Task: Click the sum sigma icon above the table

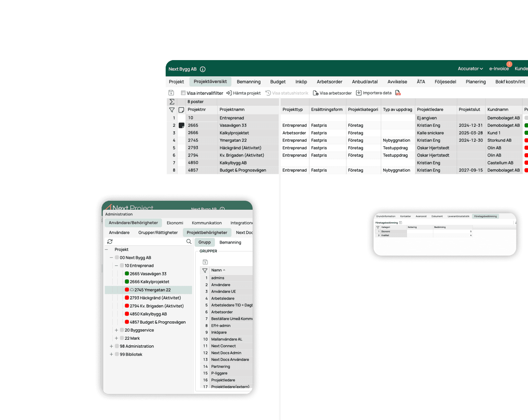Action: [172, 102]
